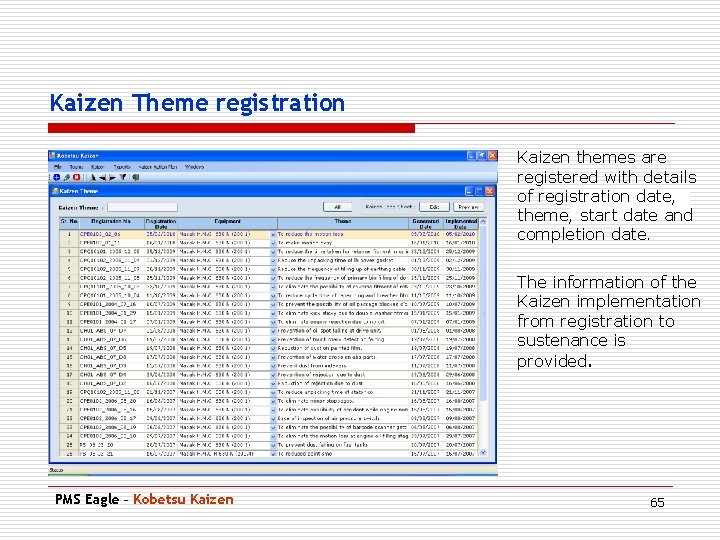Open the Kaizen menu
This screenshot has width=720, height=540.
(97, 167)
